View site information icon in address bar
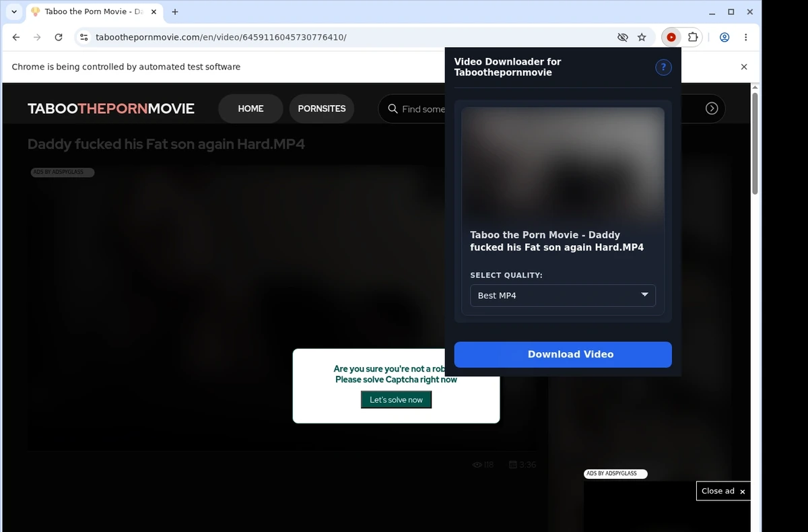The height and width of the screenshot is (532, 808). tap(83, 37)
